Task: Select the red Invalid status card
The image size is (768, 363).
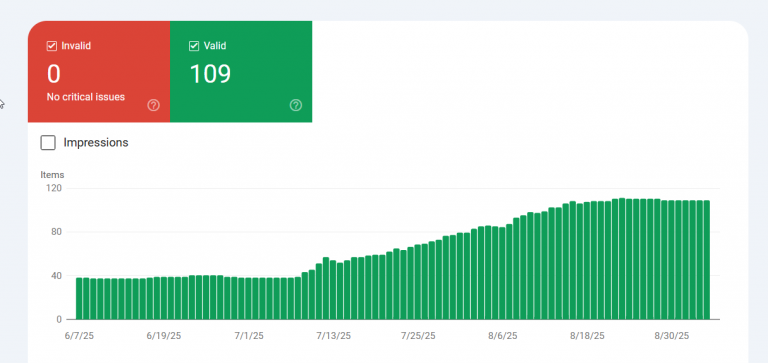Action: coord(99,72)
